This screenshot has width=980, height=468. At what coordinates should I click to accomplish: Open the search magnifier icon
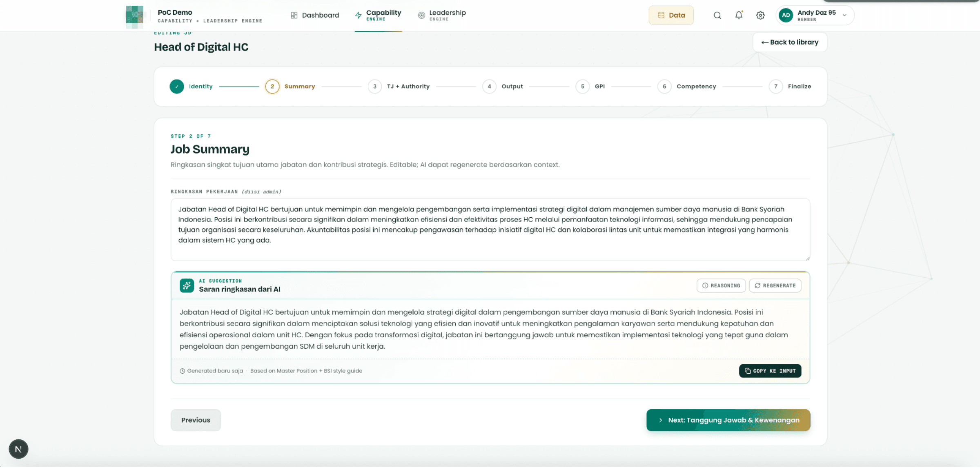[717, 16]
